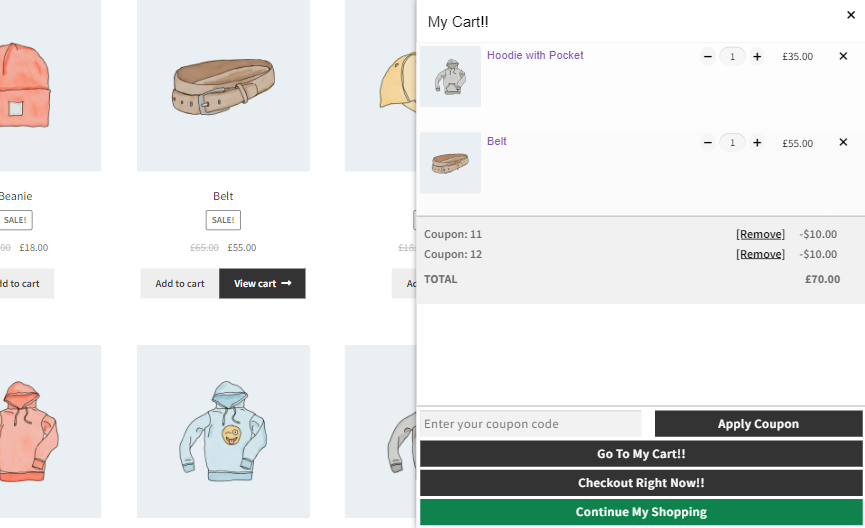
Task: Close the My Cart side panel
Action: pyautogui.click(x=851, y=15)
